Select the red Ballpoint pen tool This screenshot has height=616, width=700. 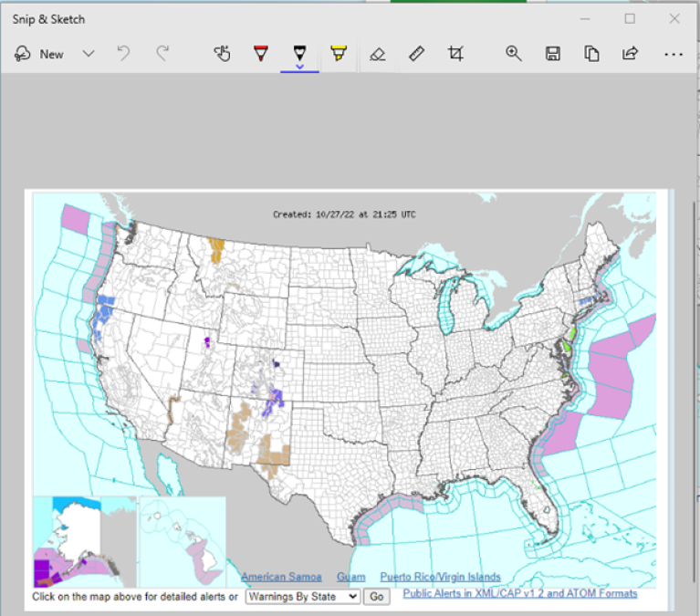[261, 54]
